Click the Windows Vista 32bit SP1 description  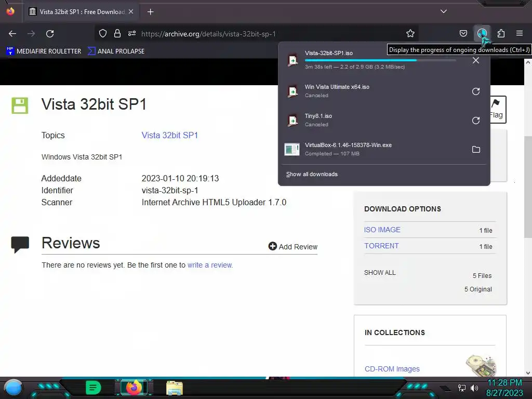pyautogui.click(x=82, y=157)
